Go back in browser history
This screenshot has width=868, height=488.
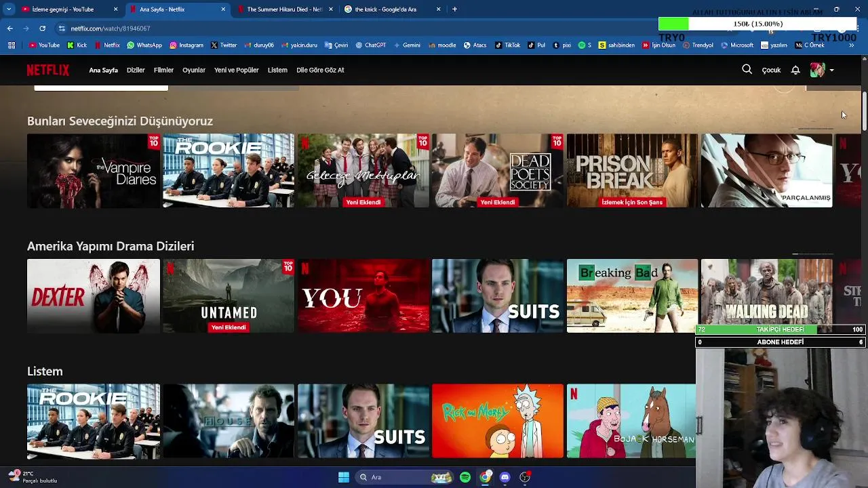click(x=9, y=28)
